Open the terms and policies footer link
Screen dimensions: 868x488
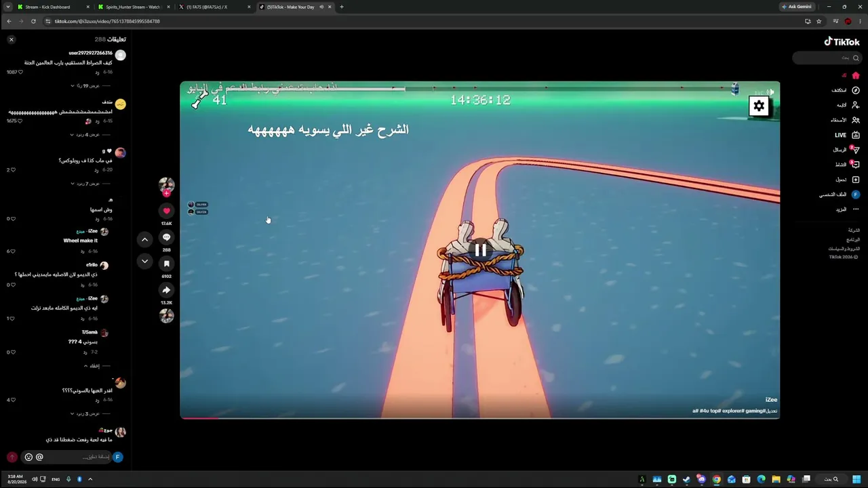844,249
